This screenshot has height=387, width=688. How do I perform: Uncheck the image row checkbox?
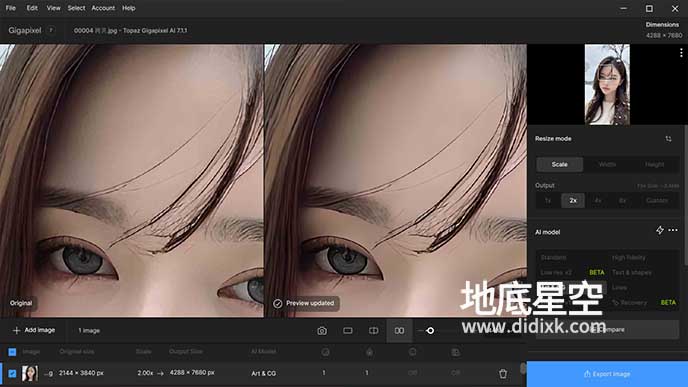12,373
